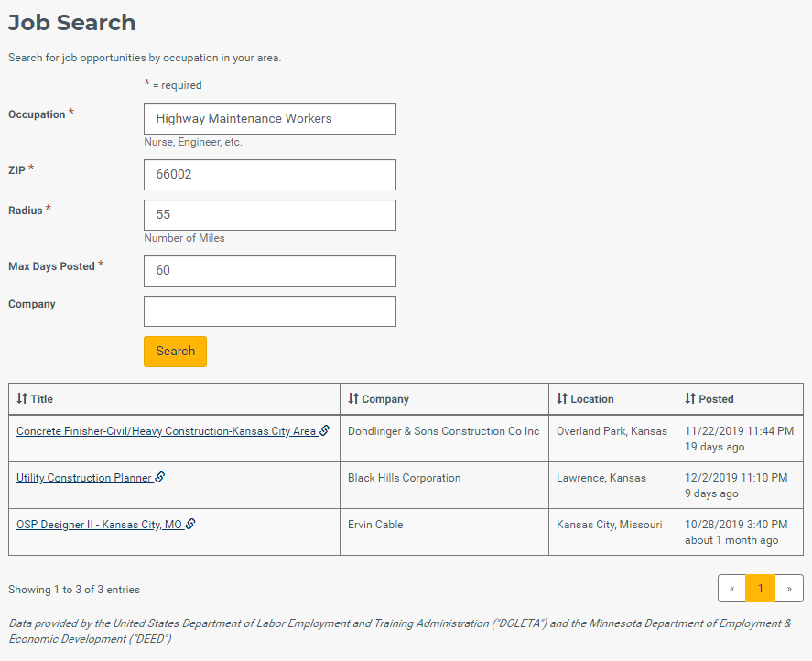812x661 pixels.
Task: Click the empty Company input field
Action: [270, 311]
